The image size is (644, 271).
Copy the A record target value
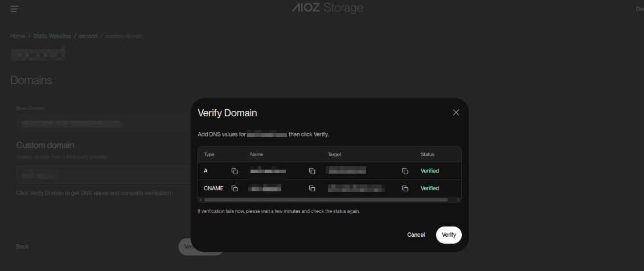coord(405,171)
